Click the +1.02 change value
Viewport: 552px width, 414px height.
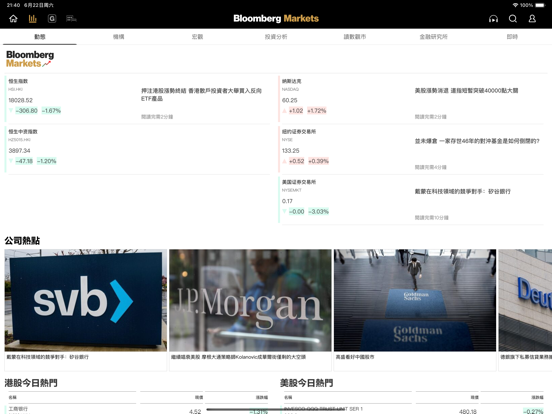296,111
